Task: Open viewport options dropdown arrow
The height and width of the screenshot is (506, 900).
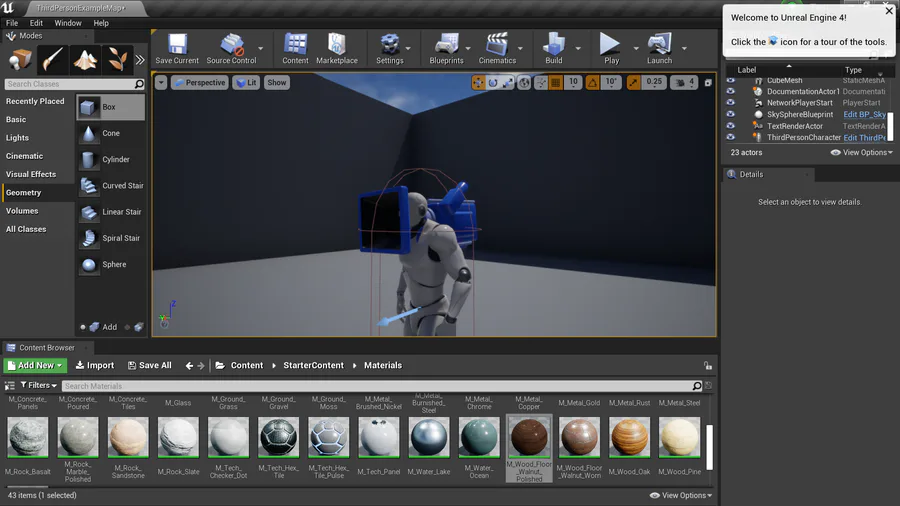Action: pyautogui.click(x=161, y=83)
